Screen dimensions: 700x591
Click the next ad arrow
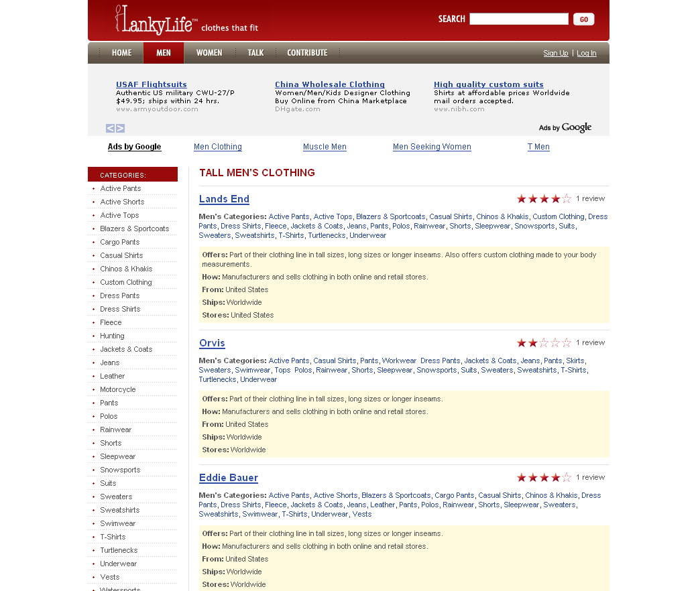(120, 129)
